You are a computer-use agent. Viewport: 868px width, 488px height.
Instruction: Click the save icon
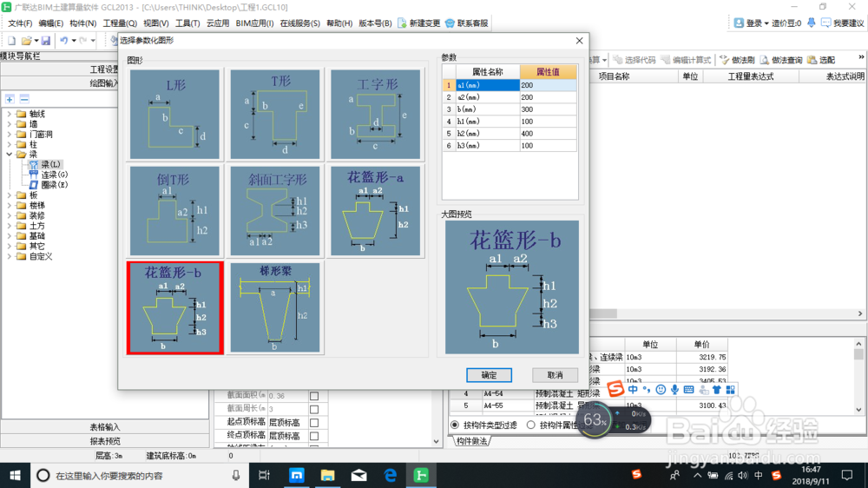tap(46, 41)
